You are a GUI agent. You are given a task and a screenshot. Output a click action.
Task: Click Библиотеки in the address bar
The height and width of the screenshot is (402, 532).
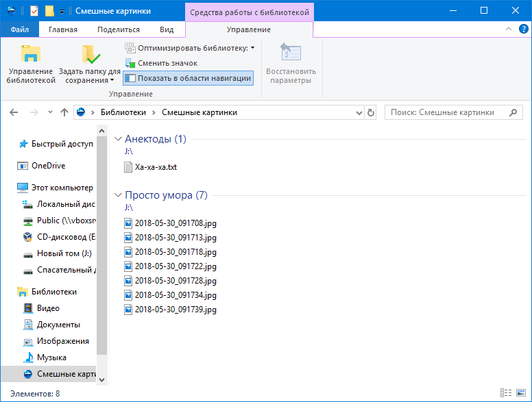click(123, 112)
